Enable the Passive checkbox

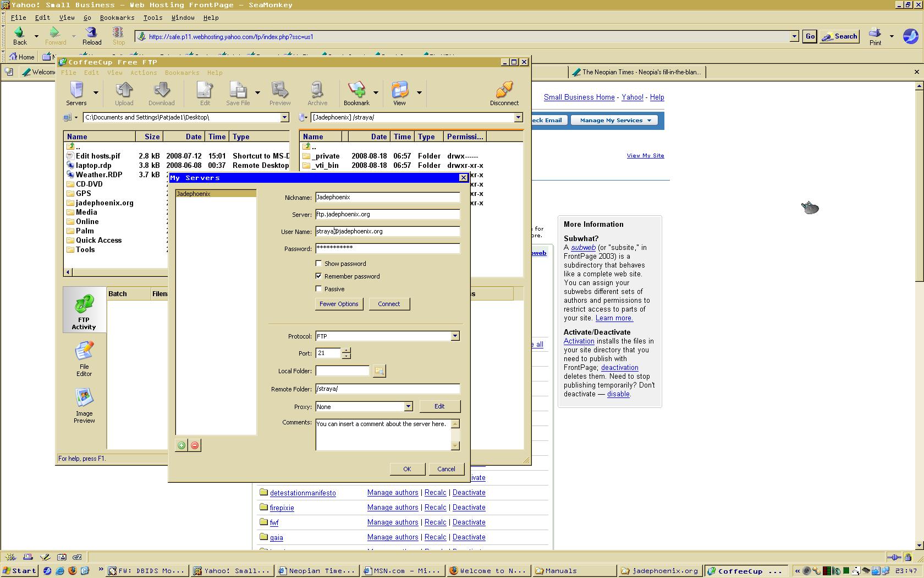(x=318, y=289)
